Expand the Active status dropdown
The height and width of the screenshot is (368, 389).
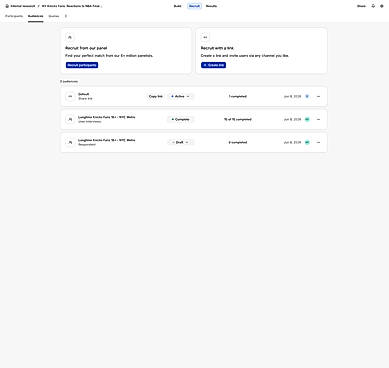pos(180,96)
